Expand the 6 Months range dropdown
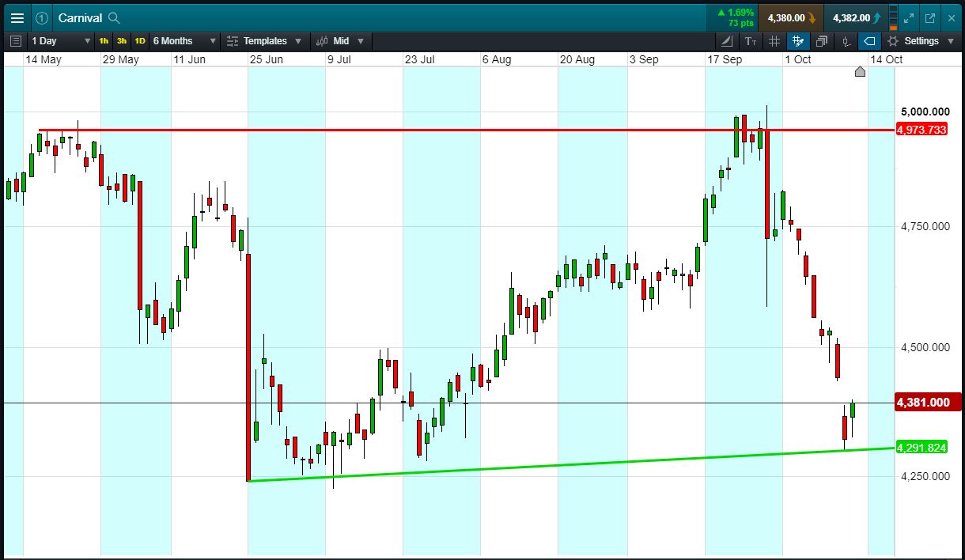The width and height of the screenshot is (965, 560). pyautogui.click(x=184, y=41)
